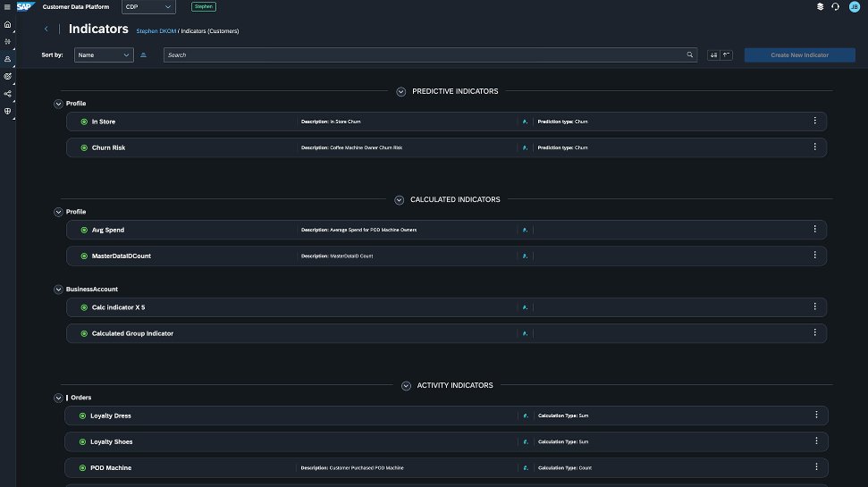The height and width of the screenshot is (487, 868).
Task: Open the JB user avatar menu
Action: 854,7
